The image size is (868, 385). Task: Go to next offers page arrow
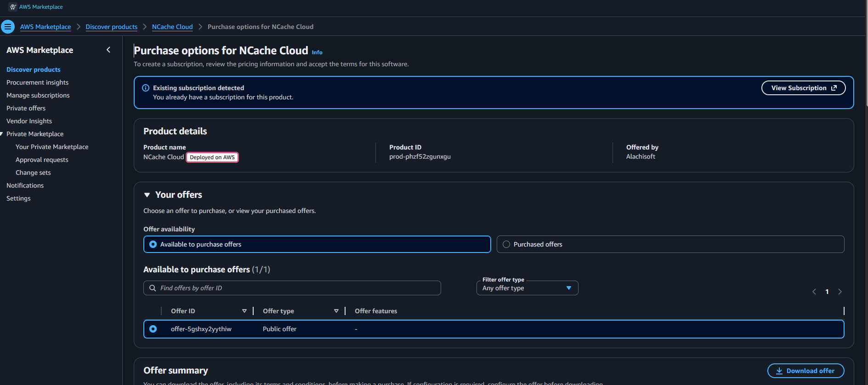840,292
